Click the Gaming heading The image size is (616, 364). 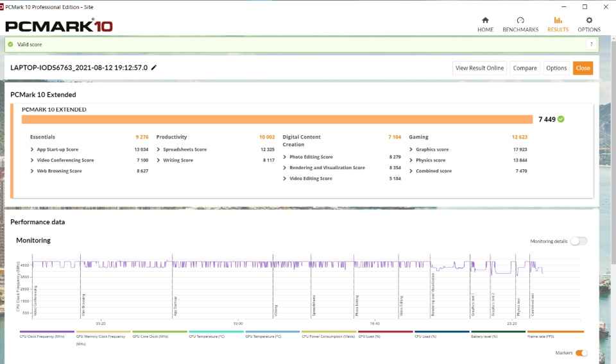click(418, 137)
